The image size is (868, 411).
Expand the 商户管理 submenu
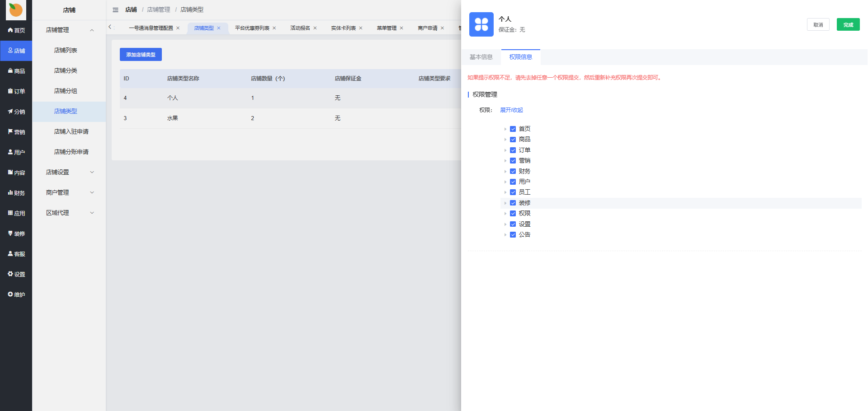tap(92, 192)
